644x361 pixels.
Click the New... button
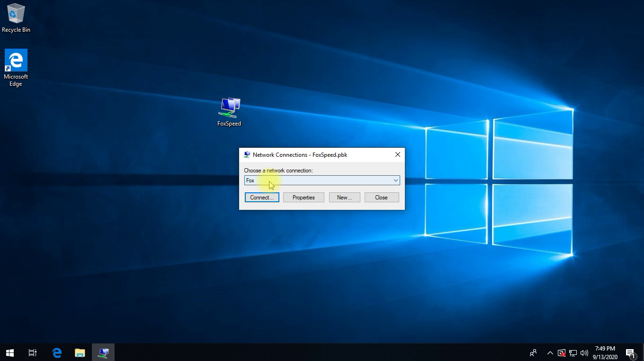344,198
